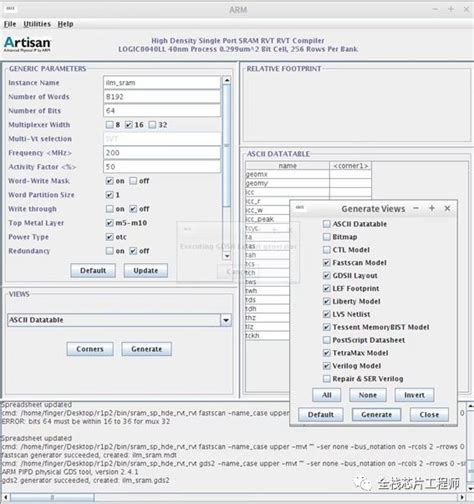The width and height of the screenshot is (474, 504).
Task: Click log vertical scrollbar up arrow
Action: pyautogui.click(x=470, y=406)
